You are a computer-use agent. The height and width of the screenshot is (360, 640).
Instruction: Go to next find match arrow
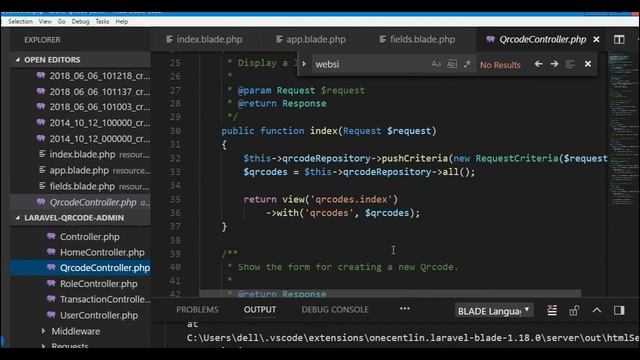(x=554, y=64)
